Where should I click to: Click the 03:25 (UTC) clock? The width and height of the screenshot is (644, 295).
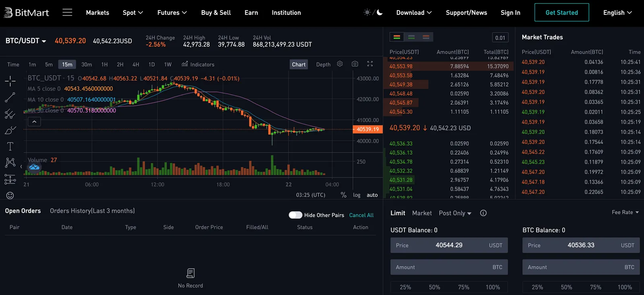311,195
